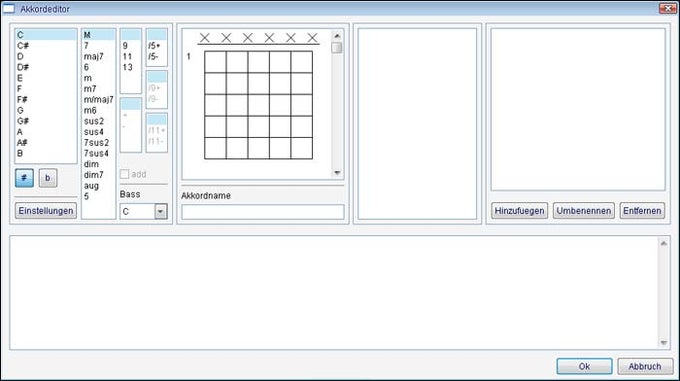680x381 pixels.
Task: Click the first string X marker
Action: tap(205, 38)
